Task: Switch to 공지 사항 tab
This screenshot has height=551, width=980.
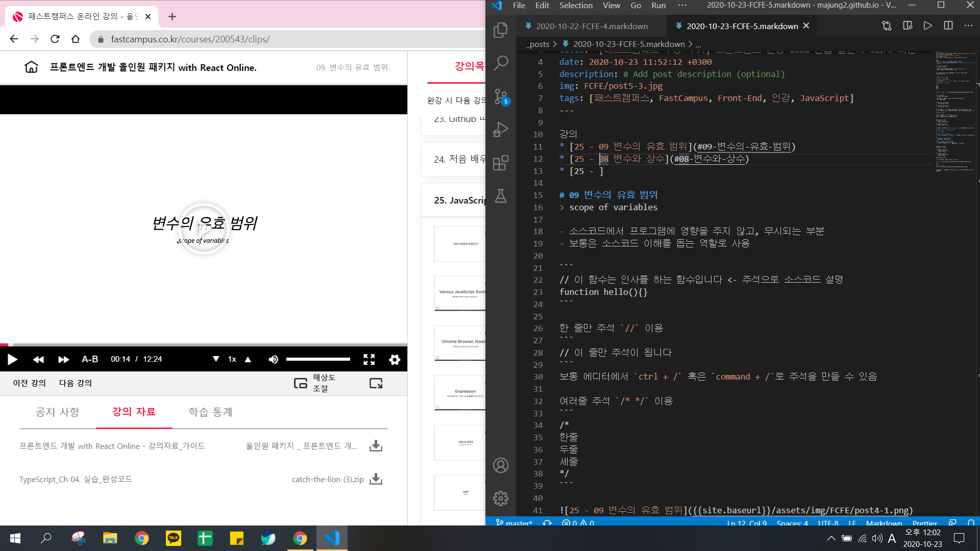Action: click(x=57, y=412)
